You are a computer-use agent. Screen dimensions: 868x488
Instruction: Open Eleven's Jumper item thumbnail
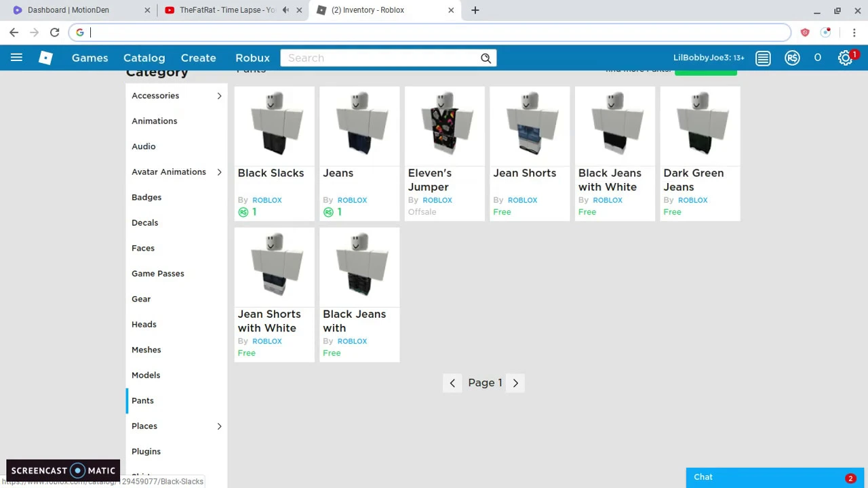[445, 125]
